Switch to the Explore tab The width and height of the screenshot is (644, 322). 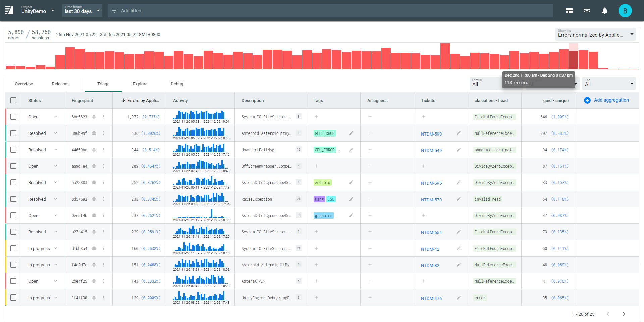[140, 84]
